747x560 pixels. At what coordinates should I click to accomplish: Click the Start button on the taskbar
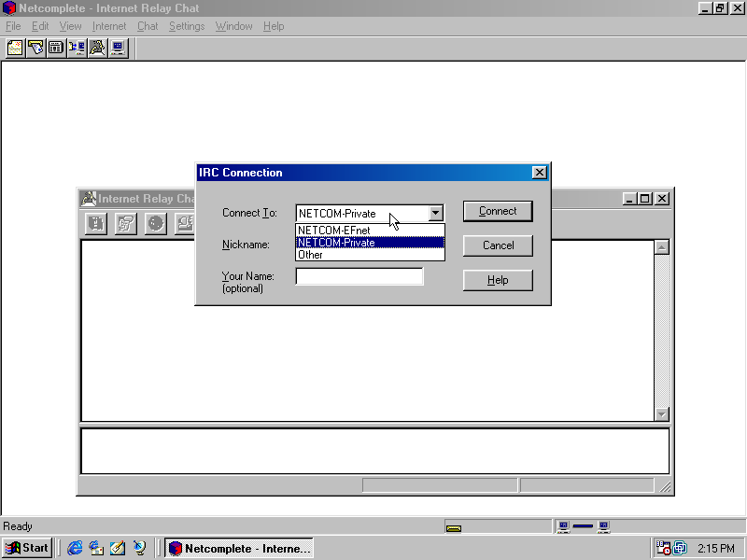[27, 548]
